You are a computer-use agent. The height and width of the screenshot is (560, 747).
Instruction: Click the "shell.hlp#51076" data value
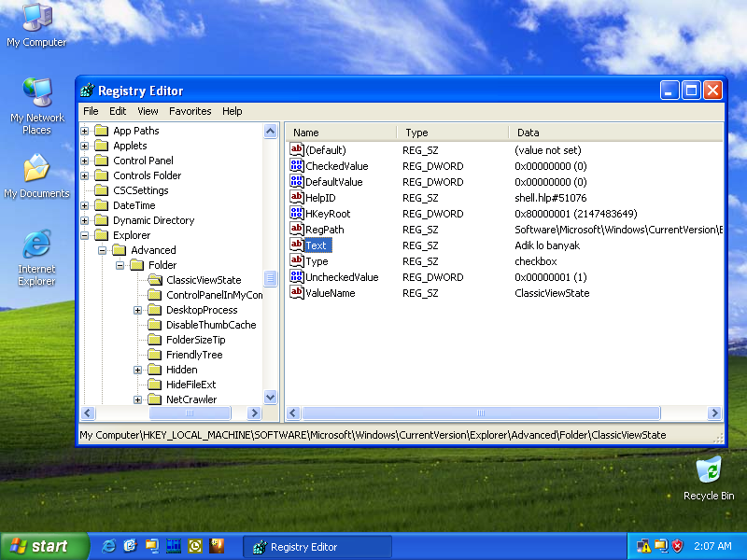[550, 198]
